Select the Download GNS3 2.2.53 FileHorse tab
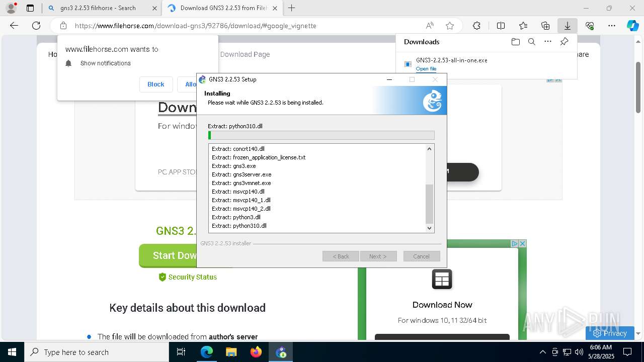The width and height of the screenshot is (644, 362). click(x=222, y=8)
